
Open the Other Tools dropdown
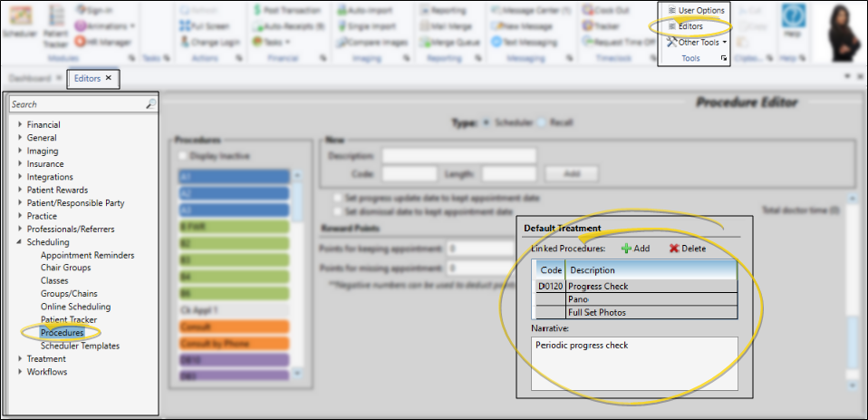[x=701, y=42]
